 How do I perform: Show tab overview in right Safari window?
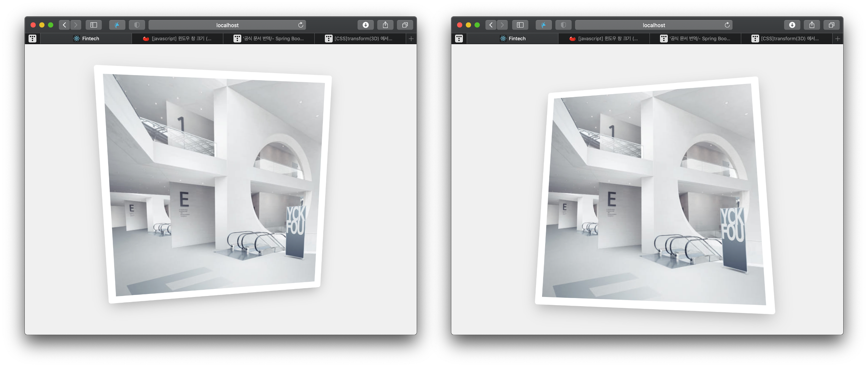coord(831,25)
